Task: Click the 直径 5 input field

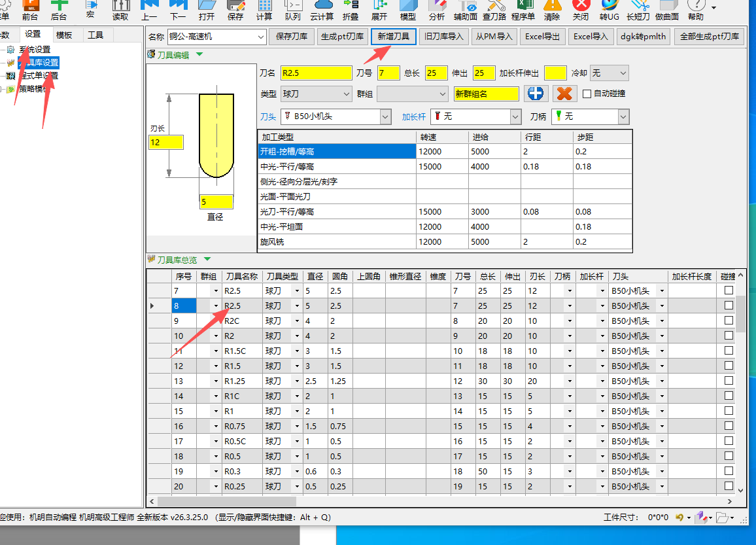Action: click(x=216, y=202)
